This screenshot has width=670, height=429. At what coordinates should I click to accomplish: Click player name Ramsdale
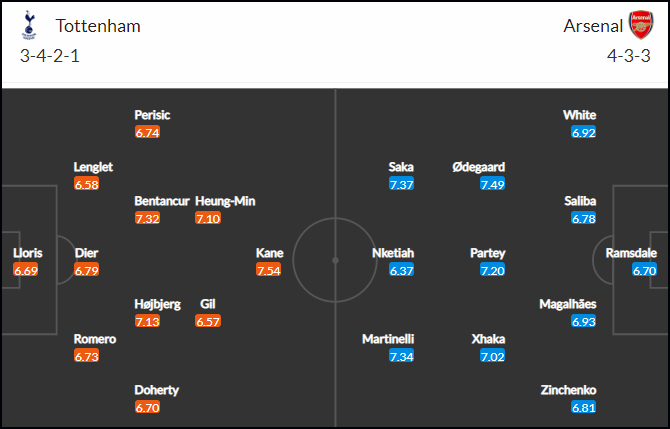click(631, 253)
